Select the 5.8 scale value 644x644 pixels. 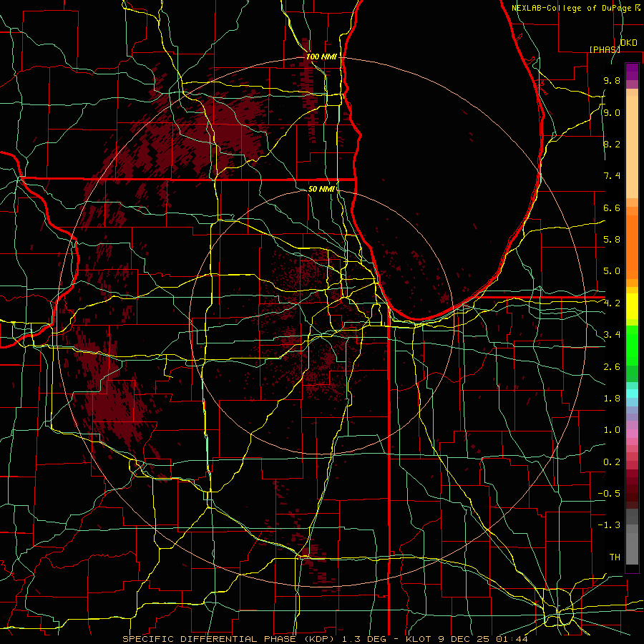[612, 240]
